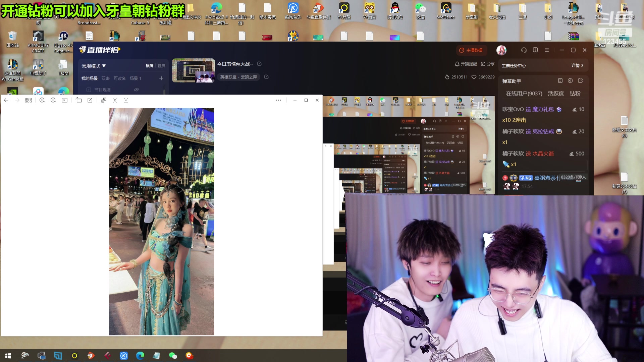Image resolution: width=644 pixels, height=362 pixels.
Task: Open thumbnail grid view in photo viewer
Action: (x=29, y=100)
